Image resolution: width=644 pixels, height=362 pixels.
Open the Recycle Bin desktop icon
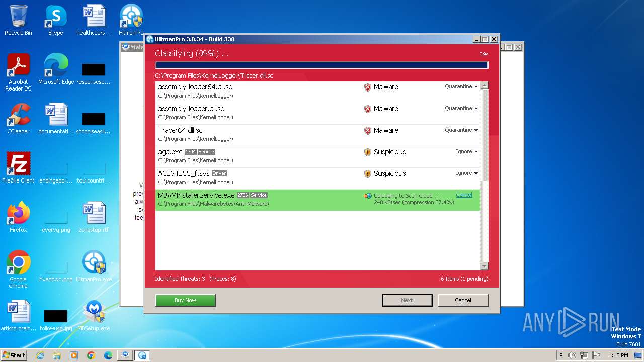click(18, 20)
